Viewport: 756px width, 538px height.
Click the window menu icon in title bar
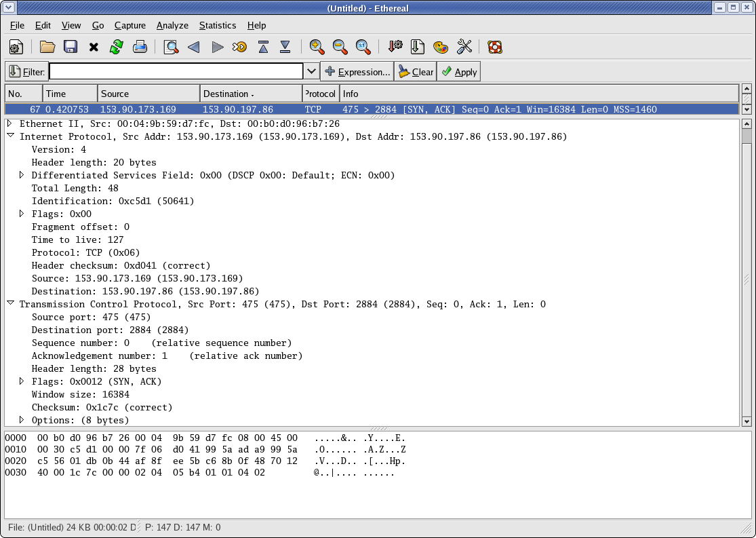[8, 7]
